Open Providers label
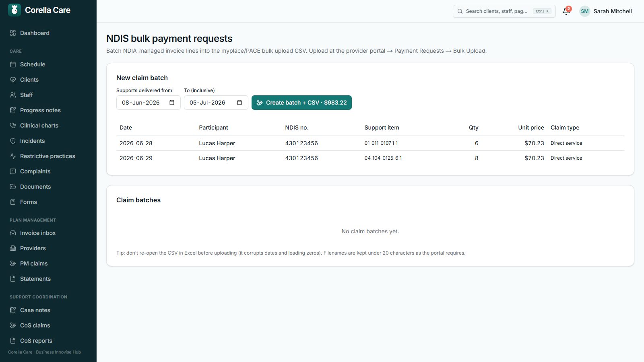Screen dimensions: 644x362 [x=33, y=248]
